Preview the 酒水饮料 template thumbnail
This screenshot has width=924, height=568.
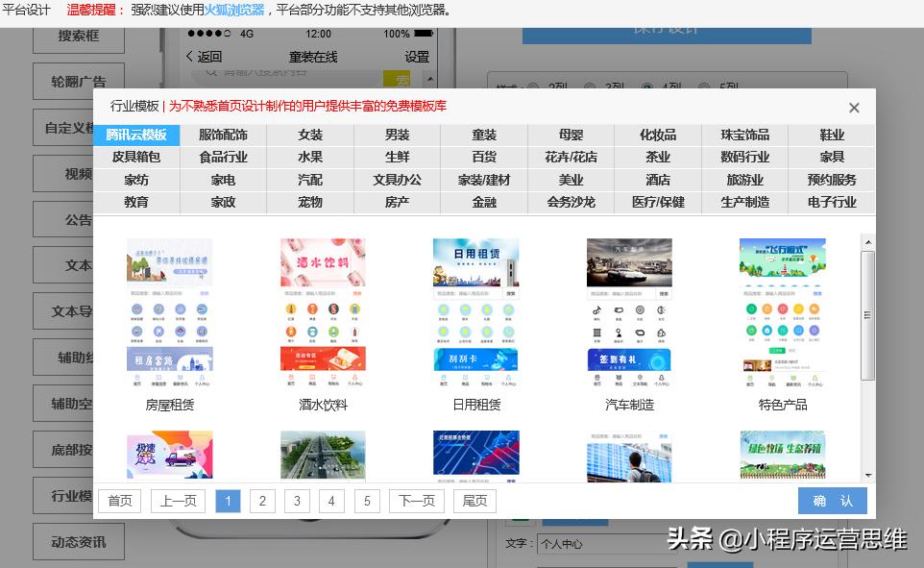[323, 308]
